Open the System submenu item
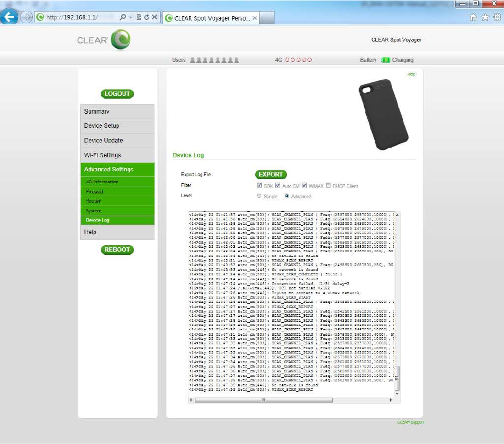The width and height of the screenshot is (504, 444). coord(117,211)
